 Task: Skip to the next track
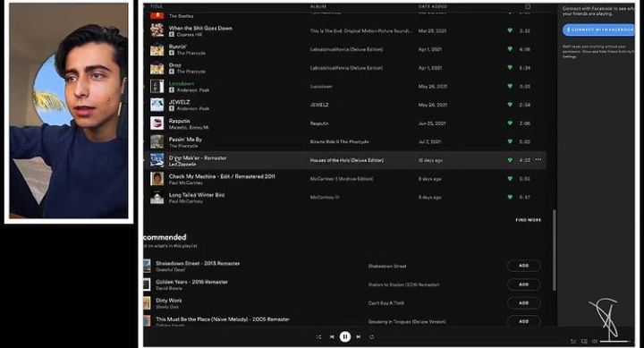pos(359,337)
